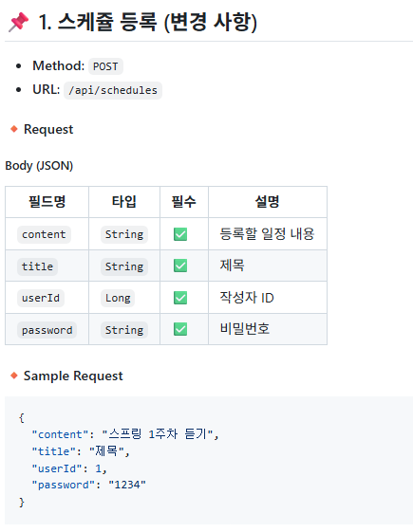
Task: Click the green check mark in userId row
Action: point(180,298)
